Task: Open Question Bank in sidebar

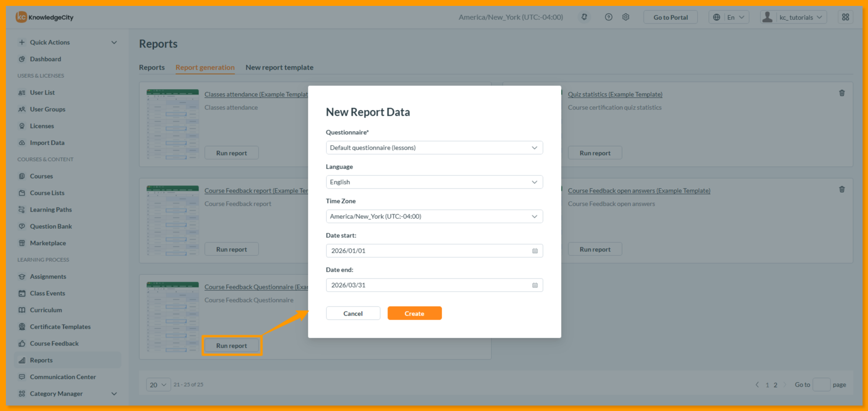Action: (x=51, y=227)
